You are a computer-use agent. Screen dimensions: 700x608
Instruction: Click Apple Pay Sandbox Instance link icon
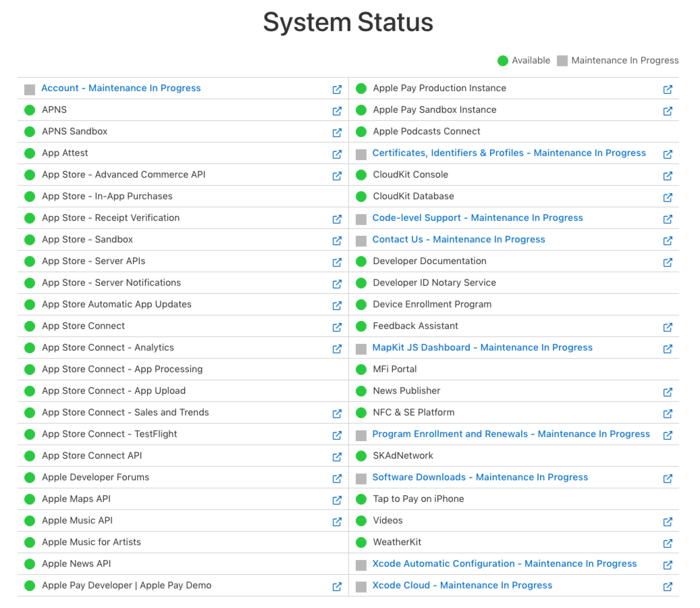[x=668, y=111]
